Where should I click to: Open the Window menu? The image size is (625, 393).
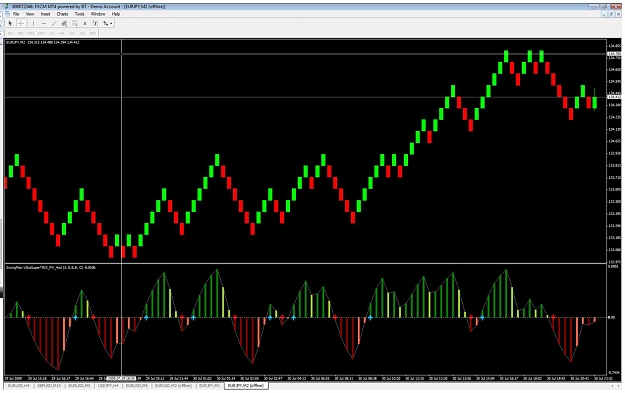[x=98, y=14]
